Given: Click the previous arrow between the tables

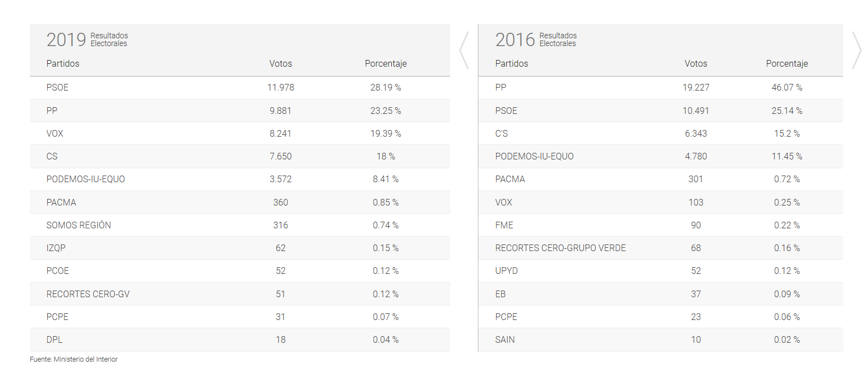Looking at the screenshot, I should click(464, 51).
